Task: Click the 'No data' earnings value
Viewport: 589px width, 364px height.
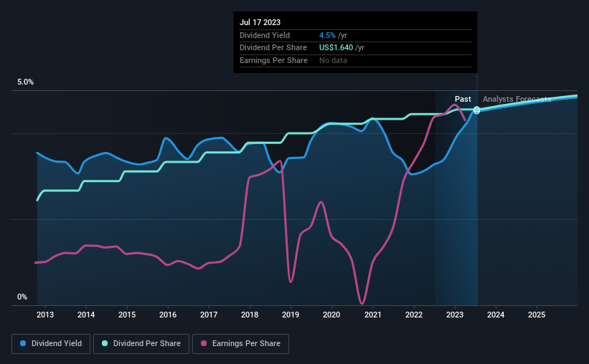Action: 333,60
